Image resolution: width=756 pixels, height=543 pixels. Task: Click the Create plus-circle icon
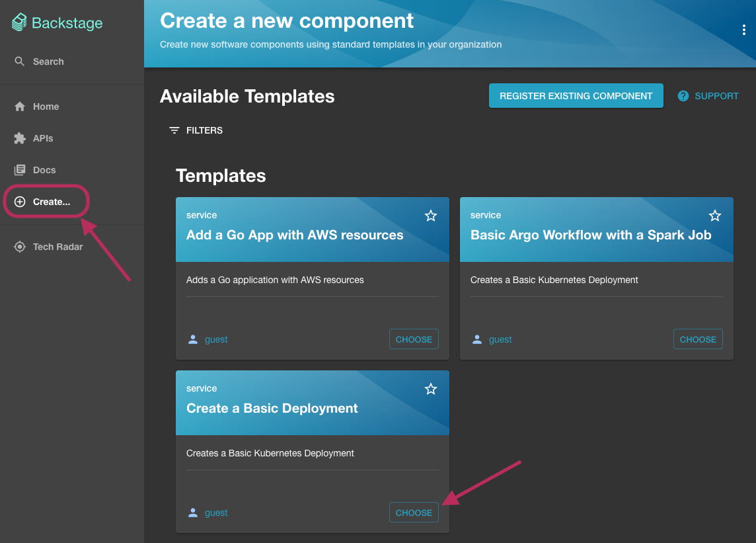pos(20,202)
